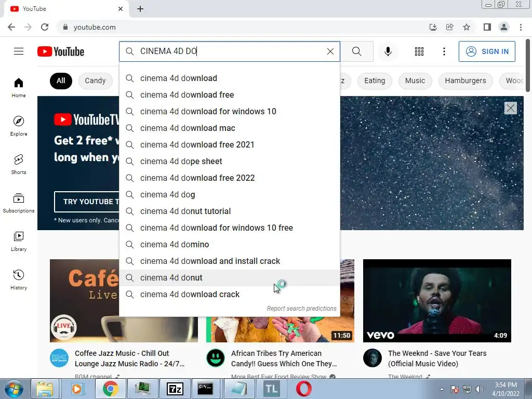Select the Candy filter chip
The width and height of the screenshot is (532, 399).
click(x=96, y=81)
